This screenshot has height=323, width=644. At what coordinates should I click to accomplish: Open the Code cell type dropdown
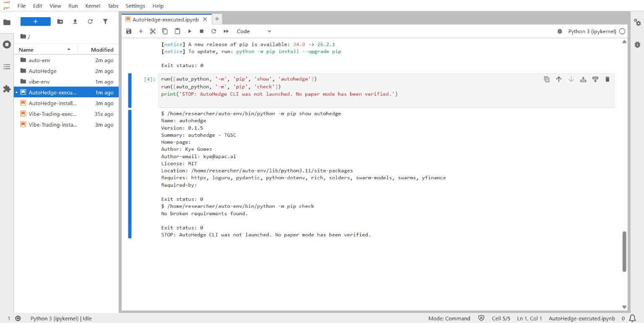[x=254, y=31]
